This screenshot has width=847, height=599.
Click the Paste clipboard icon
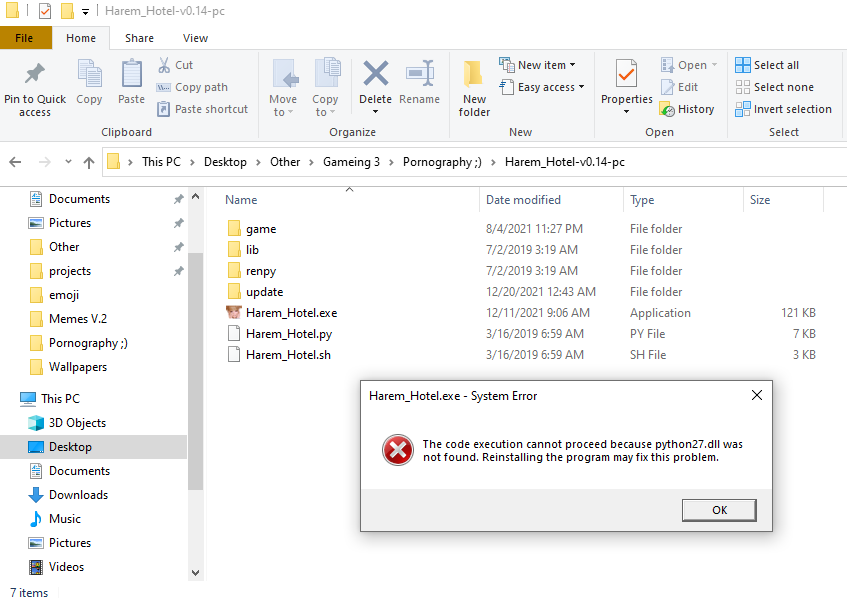[x=131, y=73]
